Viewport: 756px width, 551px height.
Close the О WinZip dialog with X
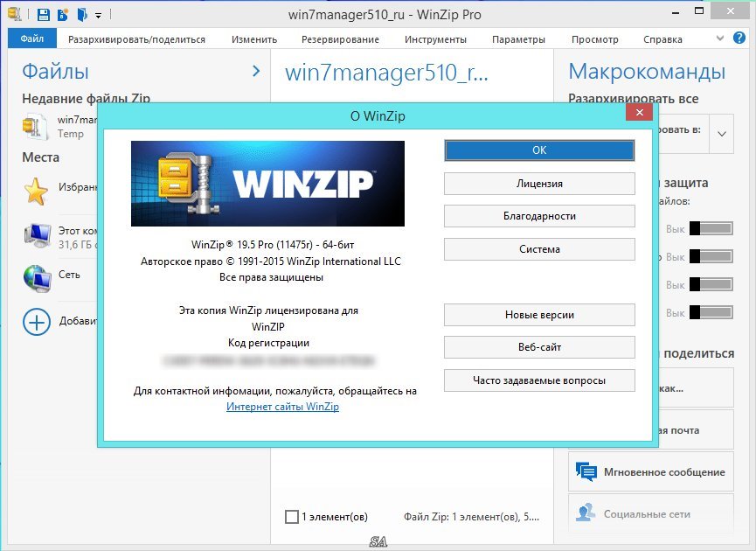click(x=639, y=113)
